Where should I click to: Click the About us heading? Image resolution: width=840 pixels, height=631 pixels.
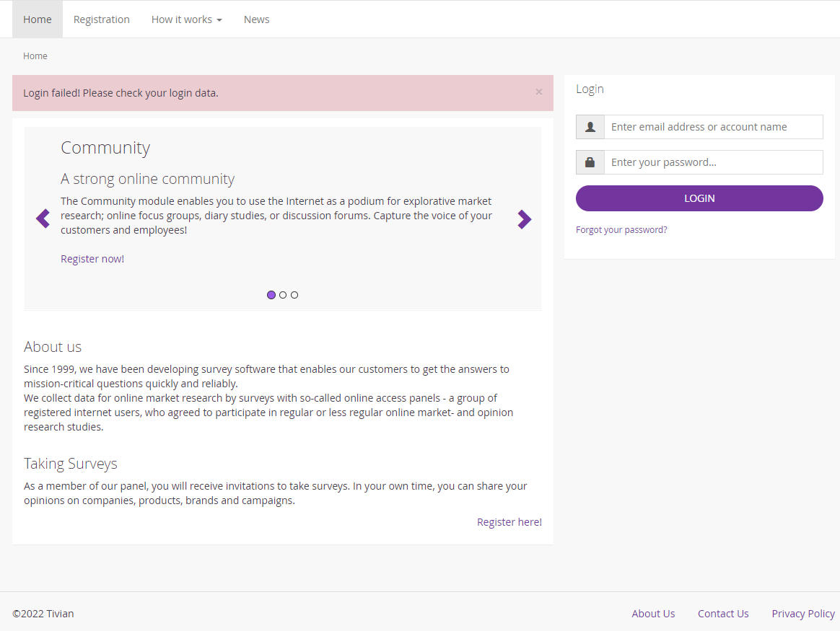(x=53, y=347)
